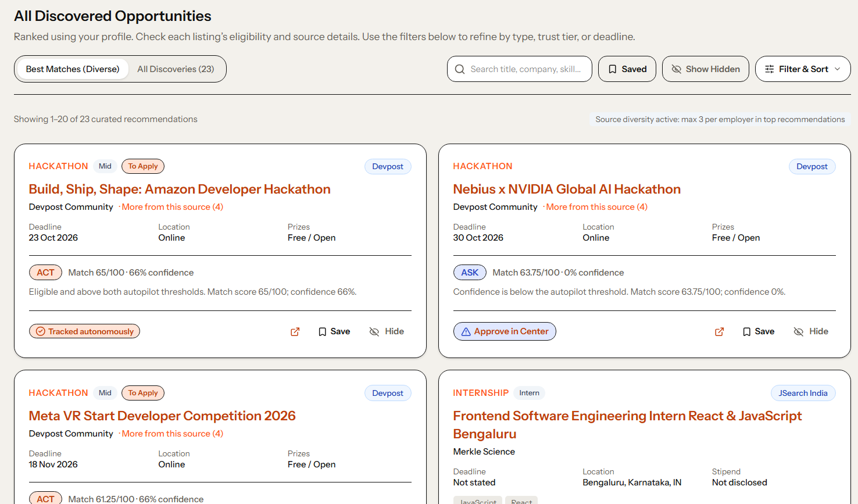Click the Source diversity active notice
Viewport: 858px width, 504px height.
pos(720,119)
